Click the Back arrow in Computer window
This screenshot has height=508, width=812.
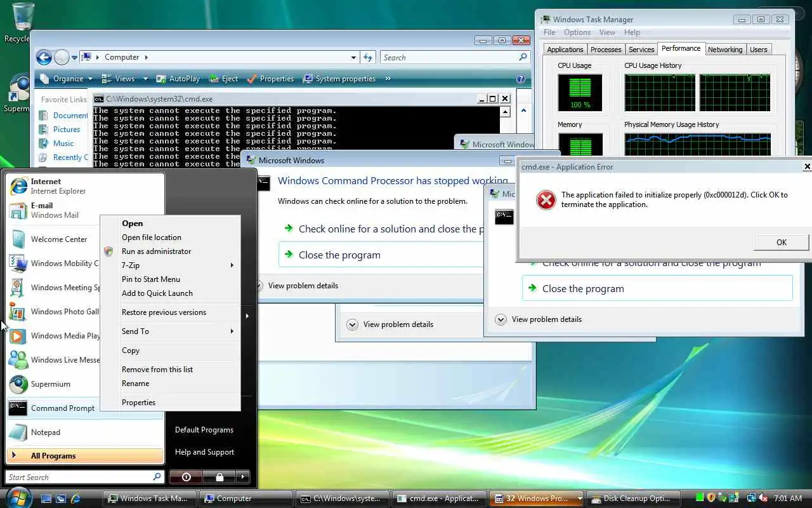(x=44, y=58)
